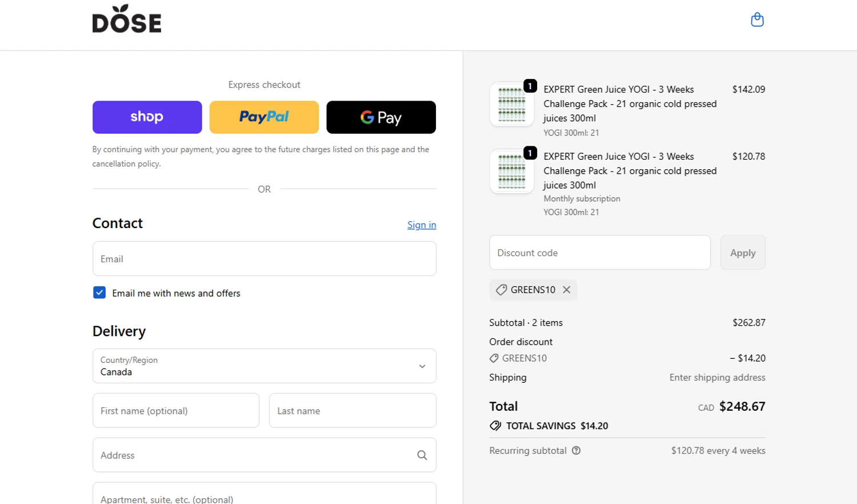Image resolution: width=857 pixels, height=504 pixels.
Task: Click the address search magnifier icon
Action: coord(422,455)
